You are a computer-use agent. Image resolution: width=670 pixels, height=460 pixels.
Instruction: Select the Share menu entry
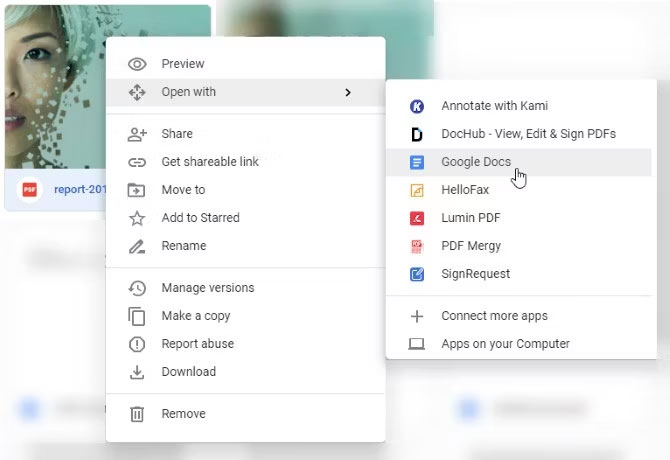coord(246,134)
